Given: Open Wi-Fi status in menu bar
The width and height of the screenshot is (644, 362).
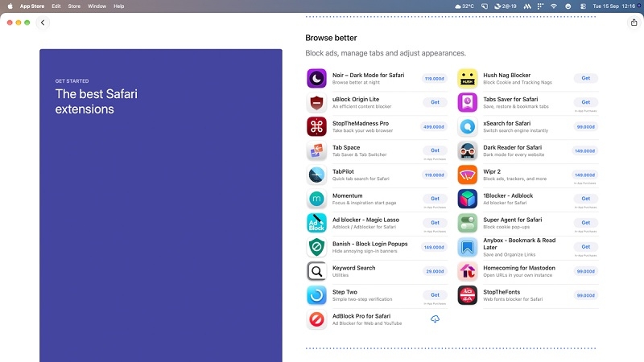Looking at the screenshot, I should [554, 6].
